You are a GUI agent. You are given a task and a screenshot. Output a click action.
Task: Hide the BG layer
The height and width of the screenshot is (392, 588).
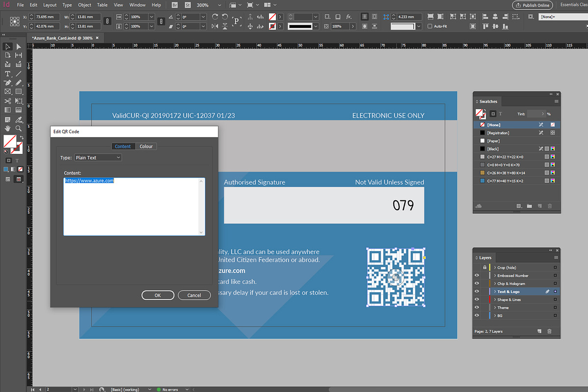(477, 316)
